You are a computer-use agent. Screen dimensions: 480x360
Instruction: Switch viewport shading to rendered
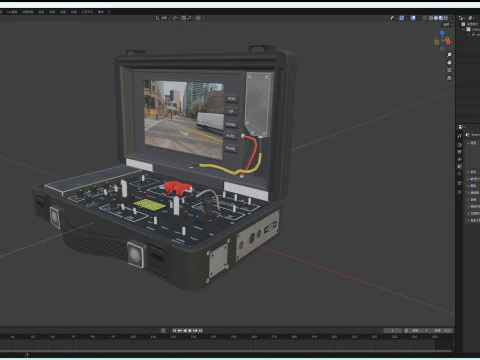[x=446, y=18]
